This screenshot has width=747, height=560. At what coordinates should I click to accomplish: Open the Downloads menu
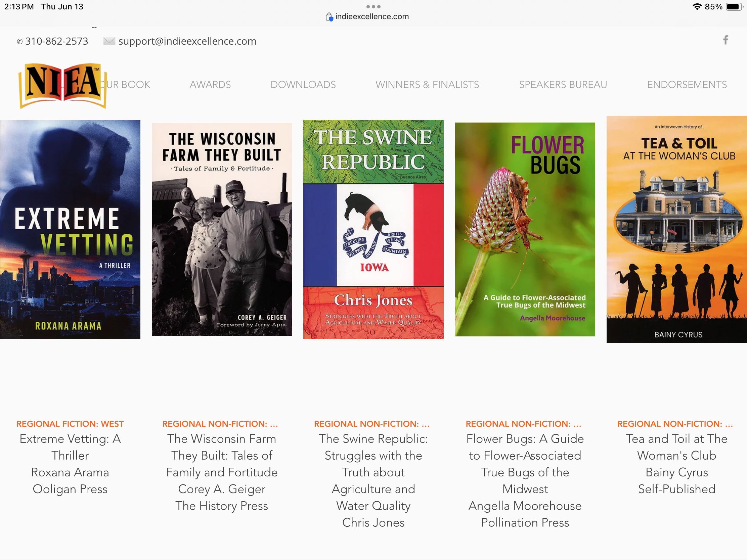[303, 84]
